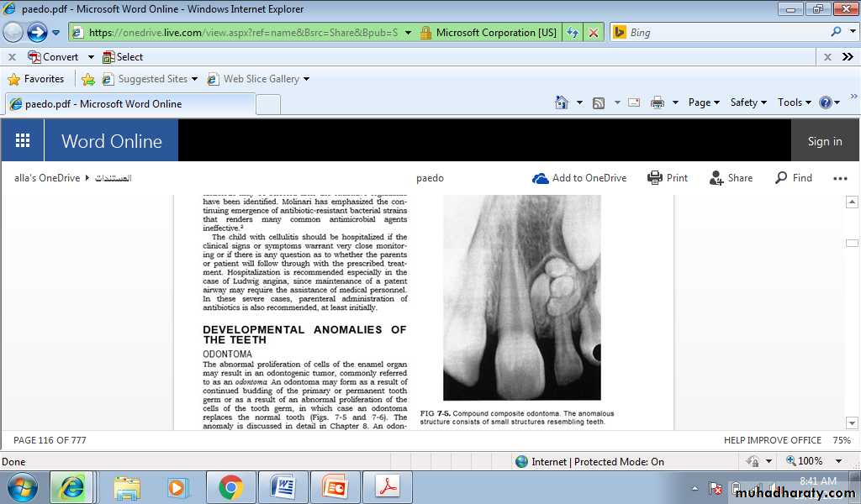This screenshot has height=504, width=861.
Task: Open the more options ellipsis menu
Action: click(x=840, y=178)
